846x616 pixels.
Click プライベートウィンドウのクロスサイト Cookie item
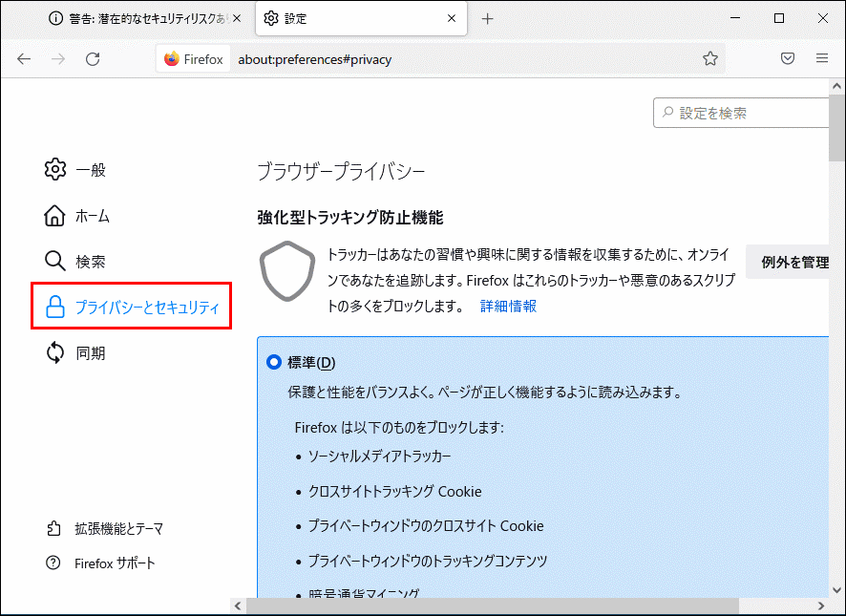(x=426, y=526)
